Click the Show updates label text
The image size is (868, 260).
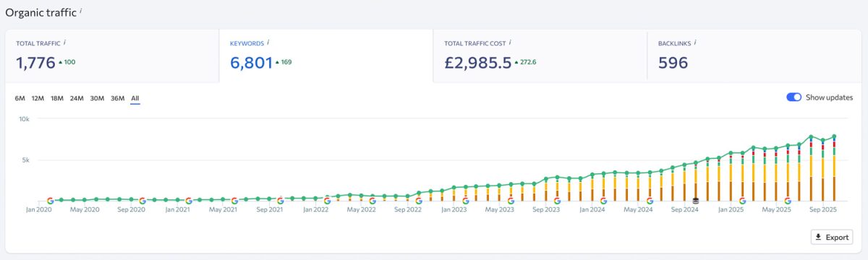[829, 97]
